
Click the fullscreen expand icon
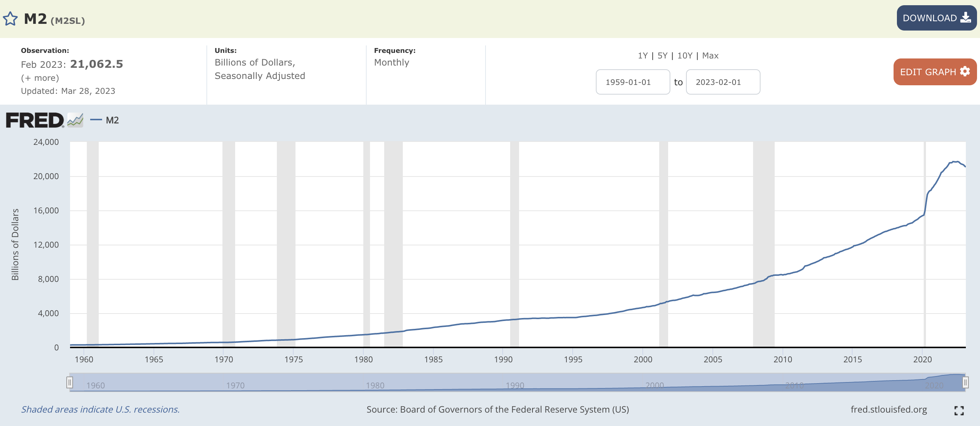point(959,410)
